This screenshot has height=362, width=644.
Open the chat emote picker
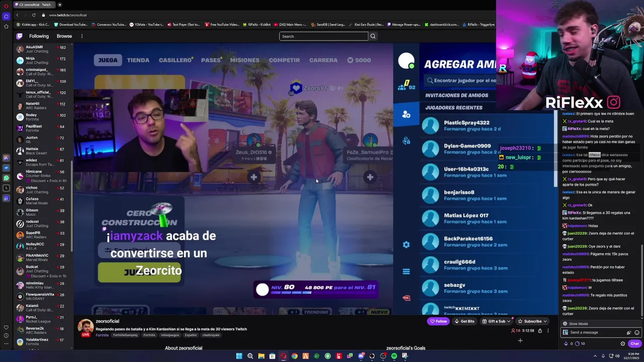[637, 332]
